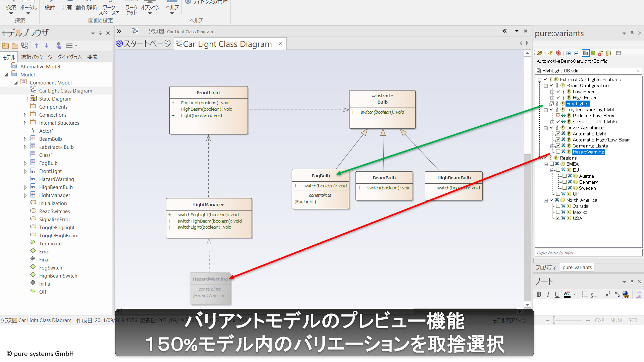
Task: Toggle the USA region checkbox
Action: pyautogui.click(x=558, y=218)
